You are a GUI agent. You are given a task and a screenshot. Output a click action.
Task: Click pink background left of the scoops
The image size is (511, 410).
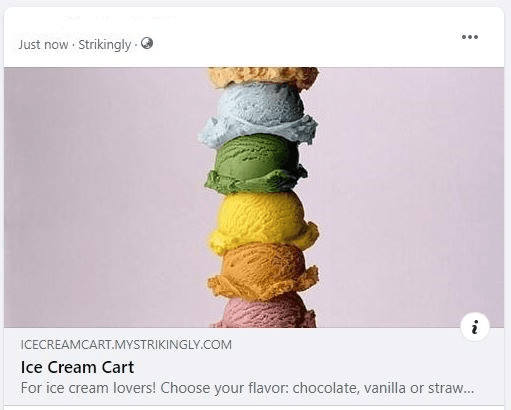(103, 197)
